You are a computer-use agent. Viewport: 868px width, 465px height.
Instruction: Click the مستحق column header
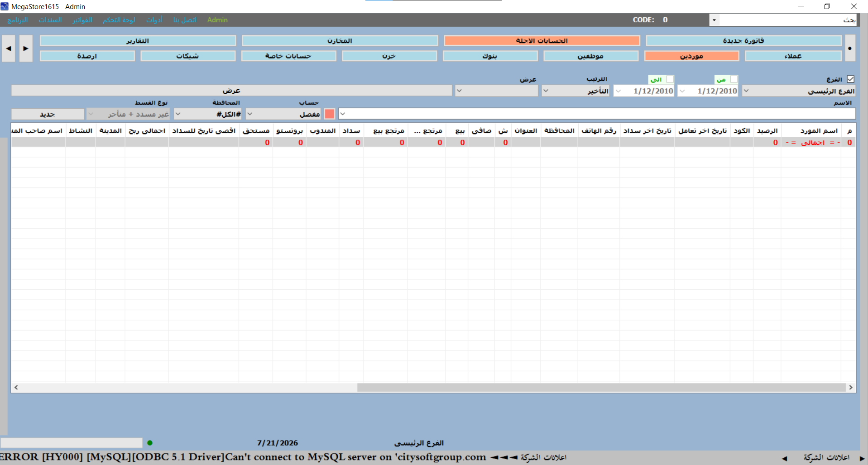pos(256,131)
